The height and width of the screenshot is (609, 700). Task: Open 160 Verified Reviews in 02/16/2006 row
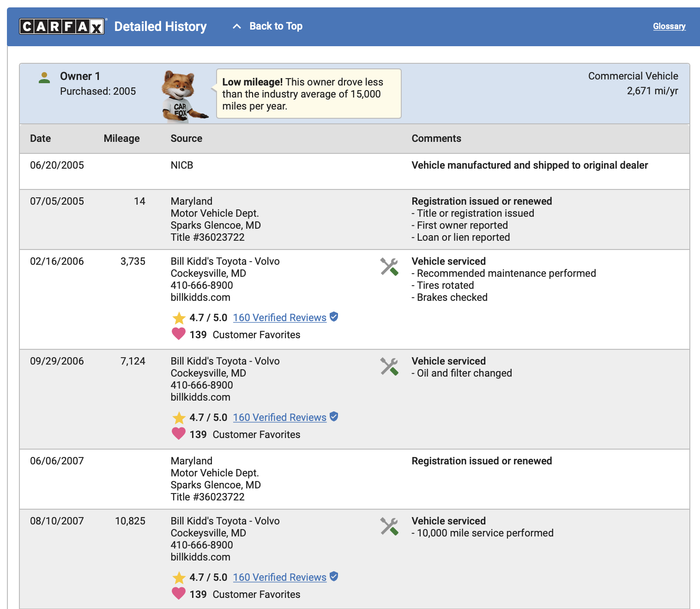[x=280, y=318]
